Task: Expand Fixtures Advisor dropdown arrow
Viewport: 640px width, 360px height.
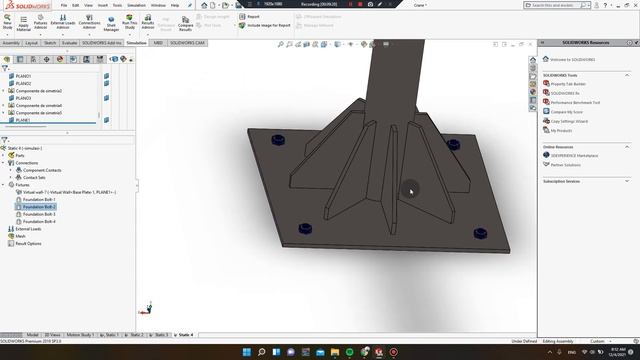Action: click(40, 34)
